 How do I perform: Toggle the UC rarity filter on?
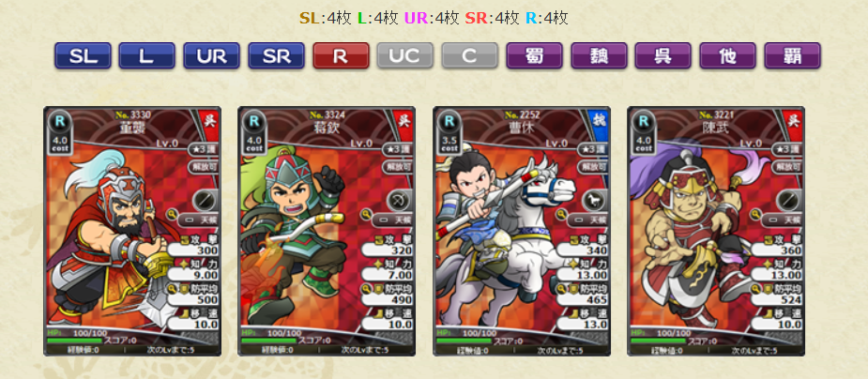click(x=405, y=56)
